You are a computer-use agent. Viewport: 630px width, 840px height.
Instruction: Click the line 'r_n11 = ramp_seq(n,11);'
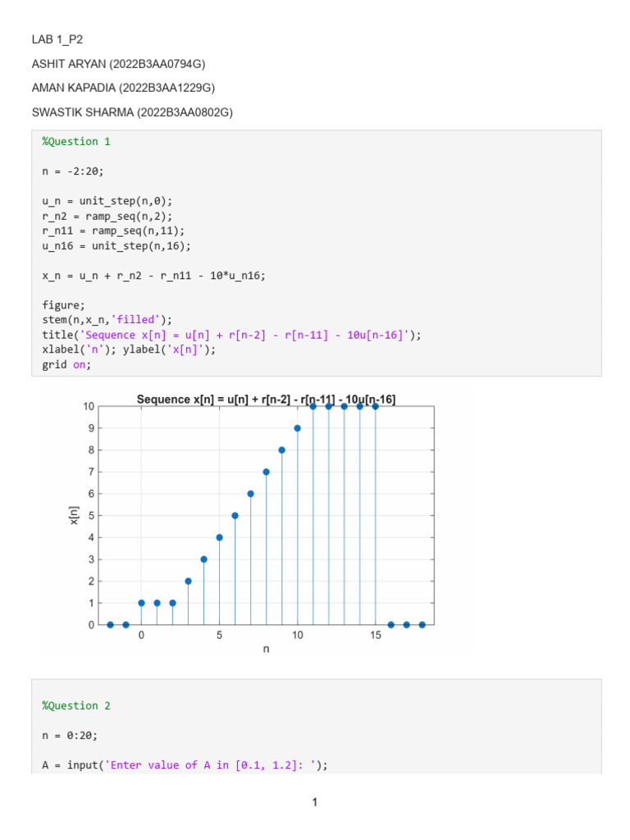tap(113, 231)
